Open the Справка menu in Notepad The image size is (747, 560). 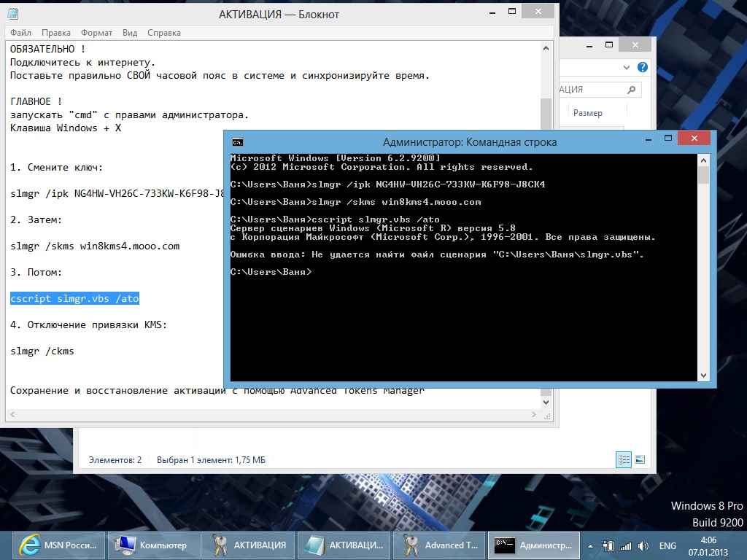tap(164, 33)
